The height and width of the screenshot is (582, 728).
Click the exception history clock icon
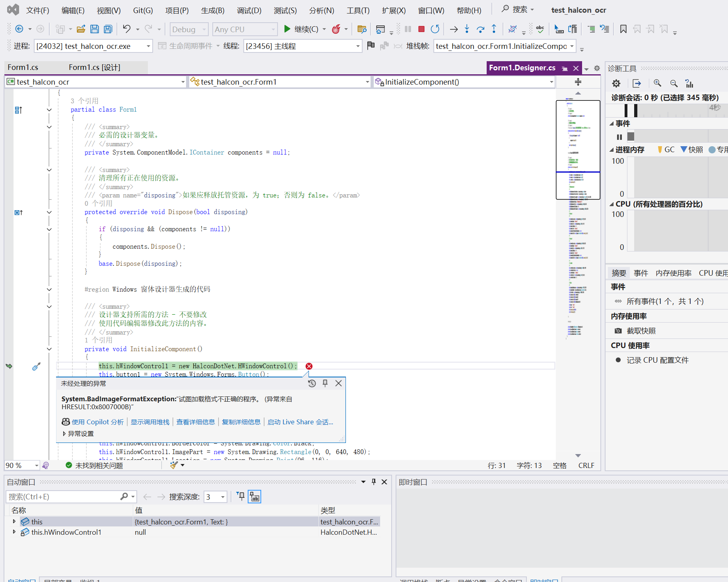[312, 383]
